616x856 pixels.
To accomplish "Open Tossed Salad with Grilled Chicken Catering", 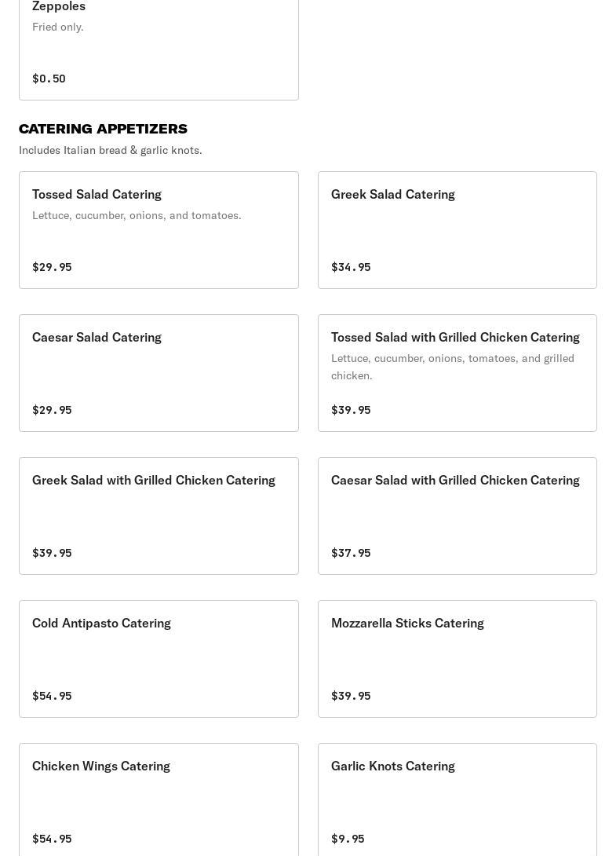I will click(455, 337).
